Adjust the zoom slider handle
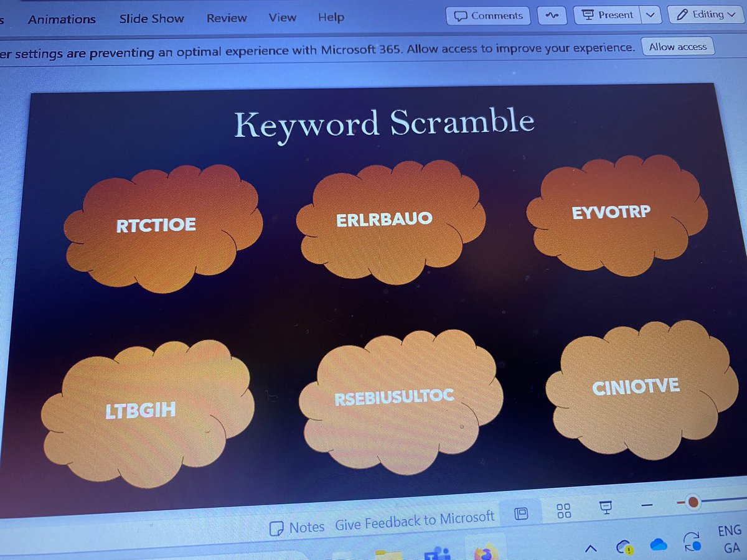 692,502
